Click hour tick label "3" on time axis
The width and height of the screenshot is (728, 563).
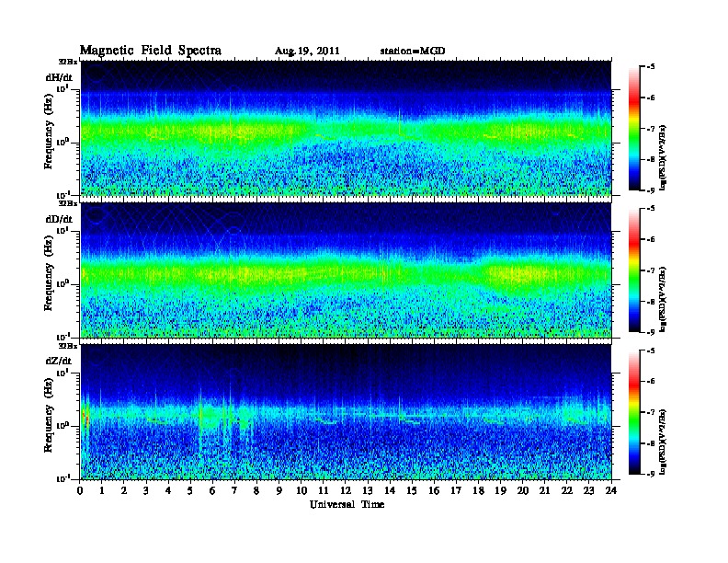click(147, 491)
